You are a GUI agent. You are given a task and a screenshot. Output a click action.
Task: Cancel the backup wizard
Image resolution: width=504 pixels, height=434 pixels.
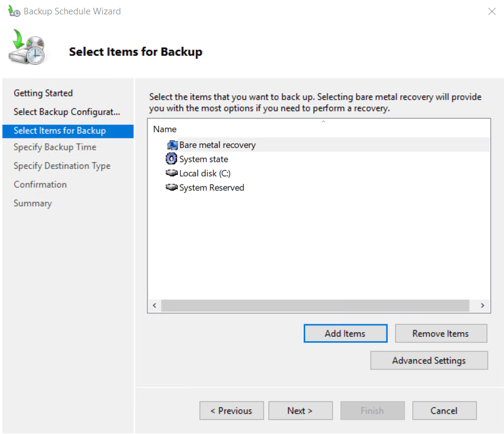coord(444,411)
